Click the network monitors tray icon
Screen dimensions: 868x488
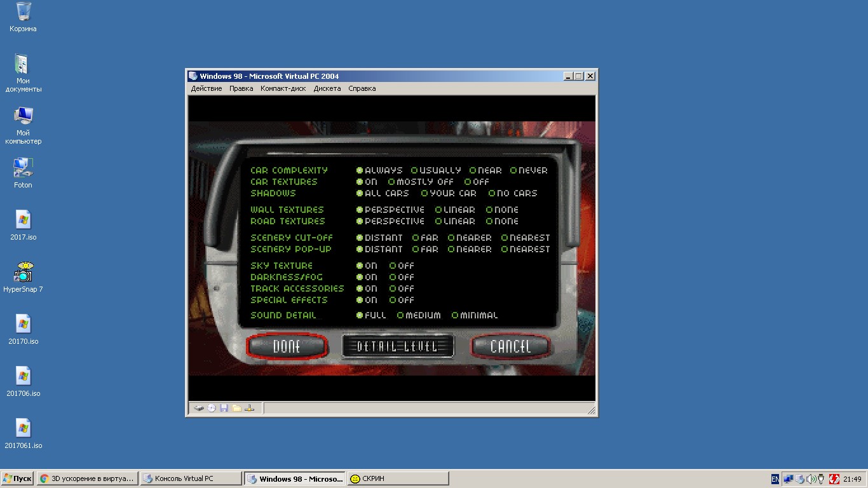789,479
